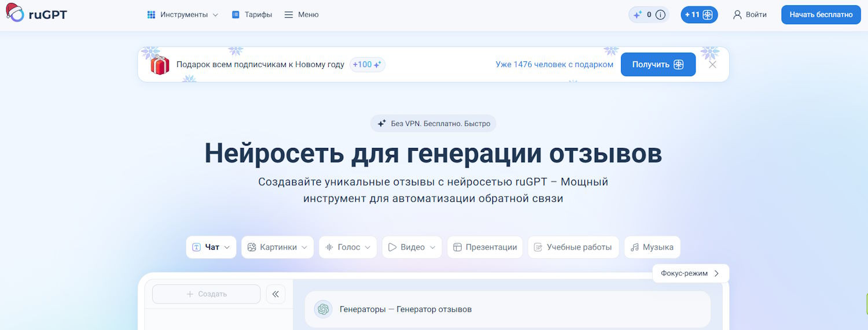Close the New Year gift banner
The image size is (868, 330).
[x=712, y=65]
